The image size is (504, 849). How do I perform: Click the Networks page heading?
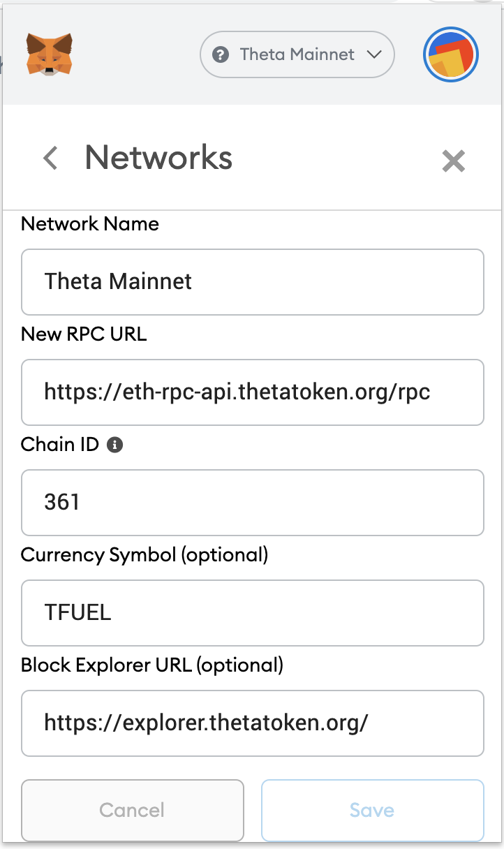(x=158, y=158)
